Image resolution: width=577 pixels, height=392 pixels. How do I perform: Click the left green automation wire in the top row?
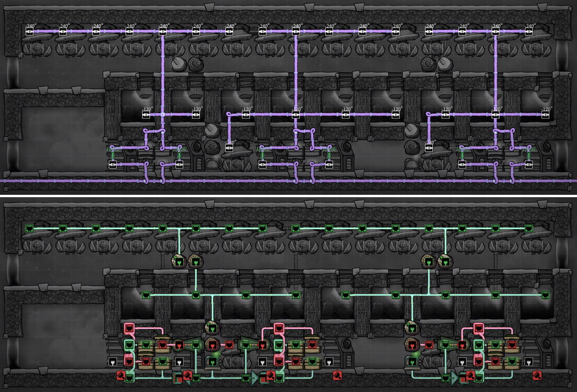tap(146, 228)
